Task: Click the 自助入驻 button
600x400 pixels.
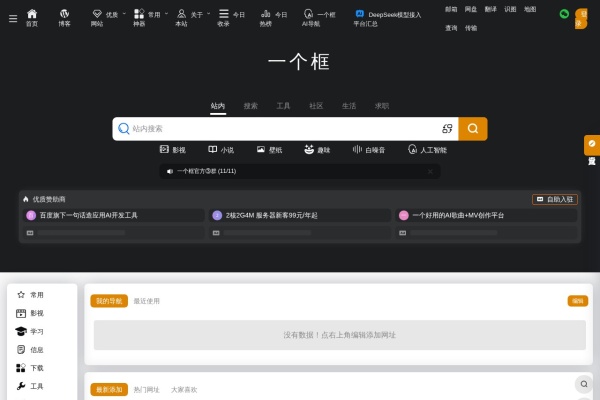Action: coord(555,199)
